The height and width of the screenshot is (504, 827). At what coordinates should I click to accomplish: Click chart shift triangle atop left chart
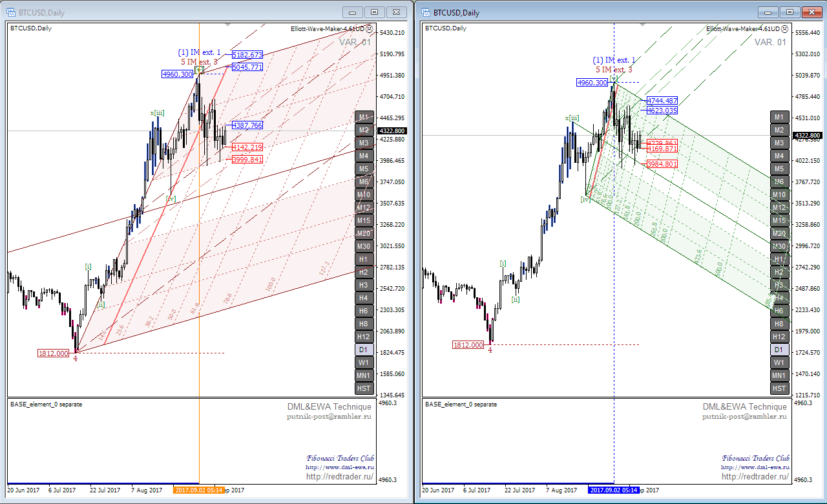click(227, 25)
